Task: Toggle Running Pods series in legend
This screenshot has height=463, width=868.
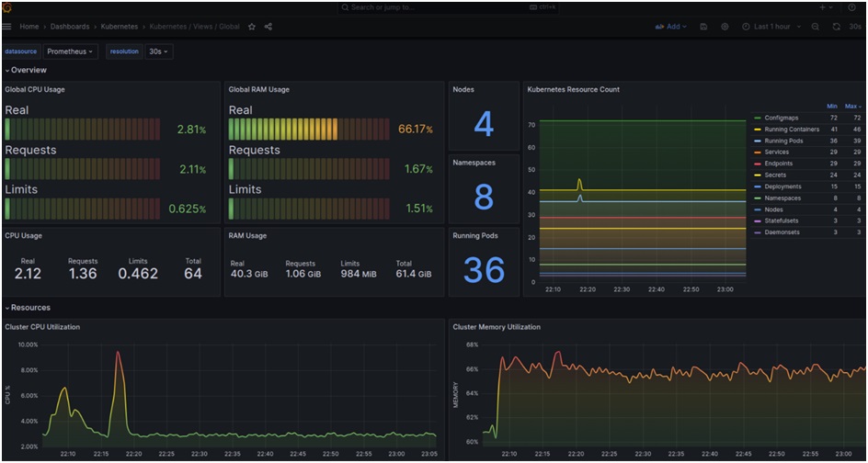Action: click(x=782, y=141)
